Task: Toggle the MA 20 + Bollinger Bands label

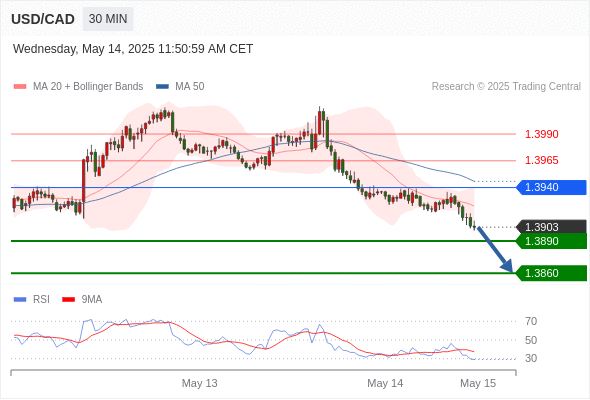Action: pyautogui.click(x=88, y=87)
